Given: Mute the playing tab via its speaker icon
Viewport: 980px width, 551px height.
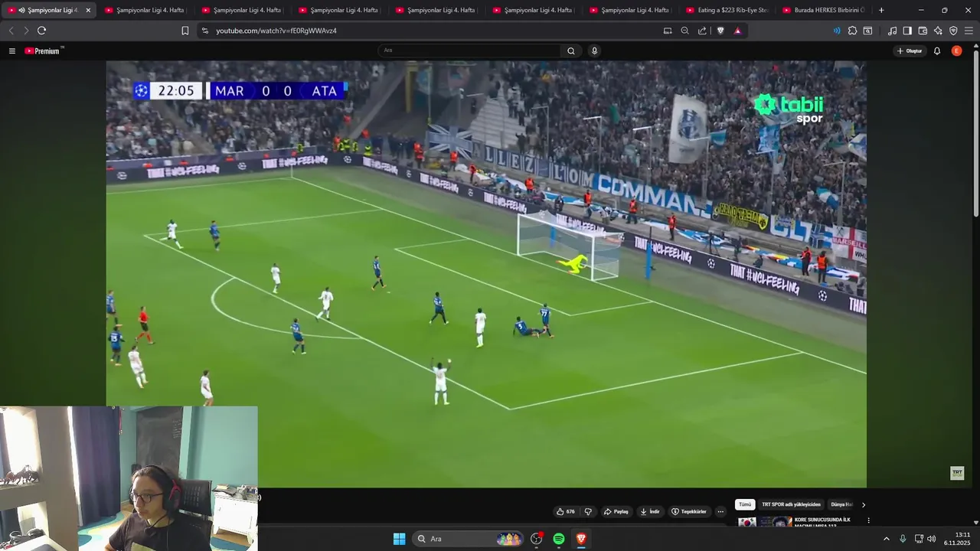Looking at the screenshot, I should [21, 10].
